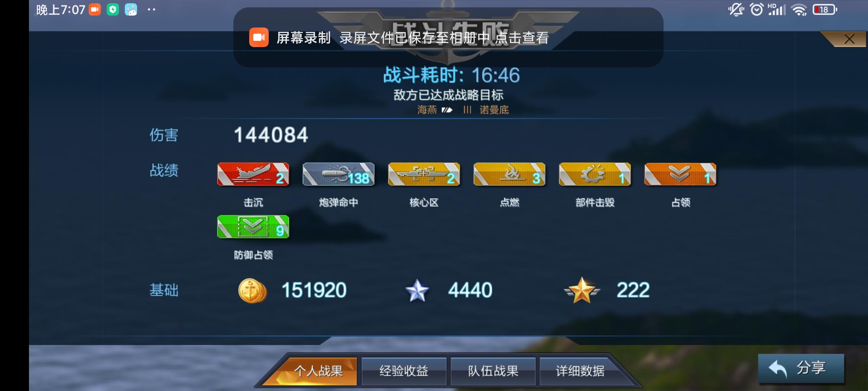Open the 详细数据 tab
This screenshot has height=391, width=868.
pos(580,371)
